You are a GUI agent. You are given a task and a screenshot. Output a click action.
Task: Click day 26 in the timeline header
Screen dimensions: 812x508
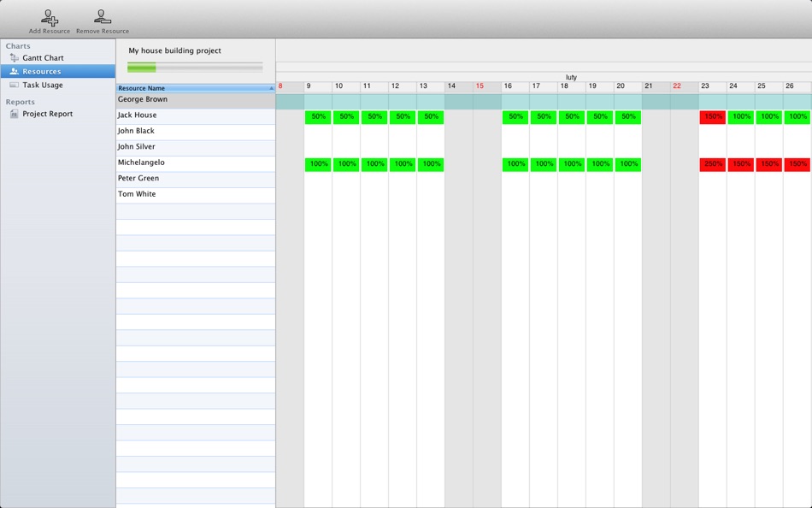797,86
